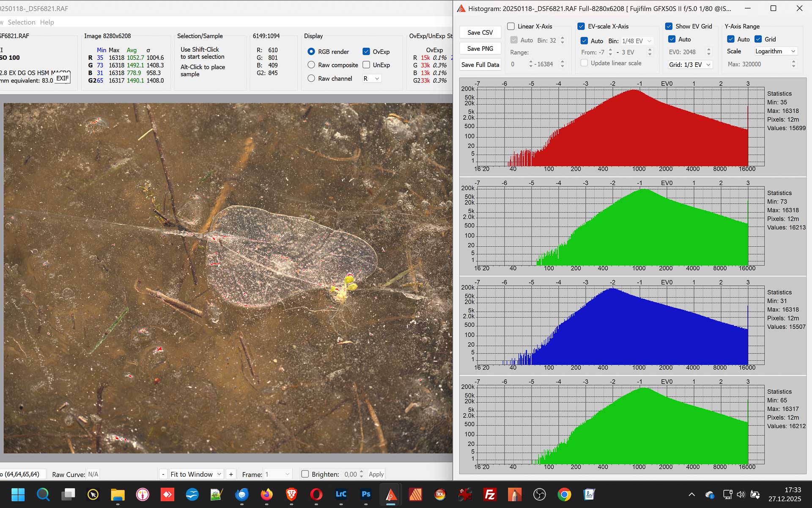
Task: Click the Save Full Data button
Action: (480, 65)
